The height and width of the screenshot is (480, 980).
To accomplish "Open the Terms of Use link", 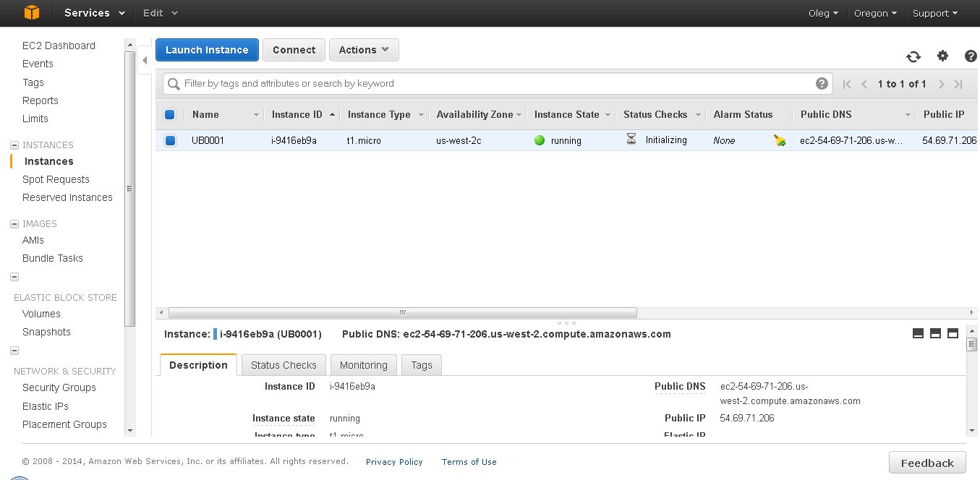I will pyautogui.click(x=469, y=462).
